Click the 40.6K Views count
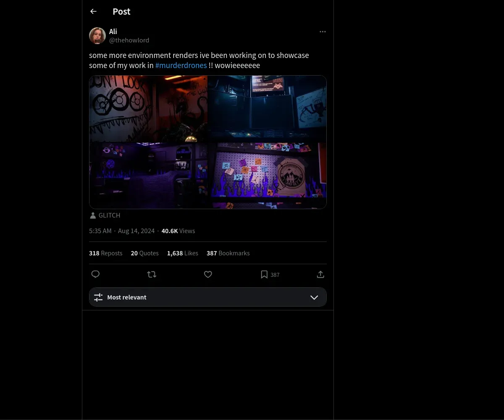 click(x=178, y=231)
